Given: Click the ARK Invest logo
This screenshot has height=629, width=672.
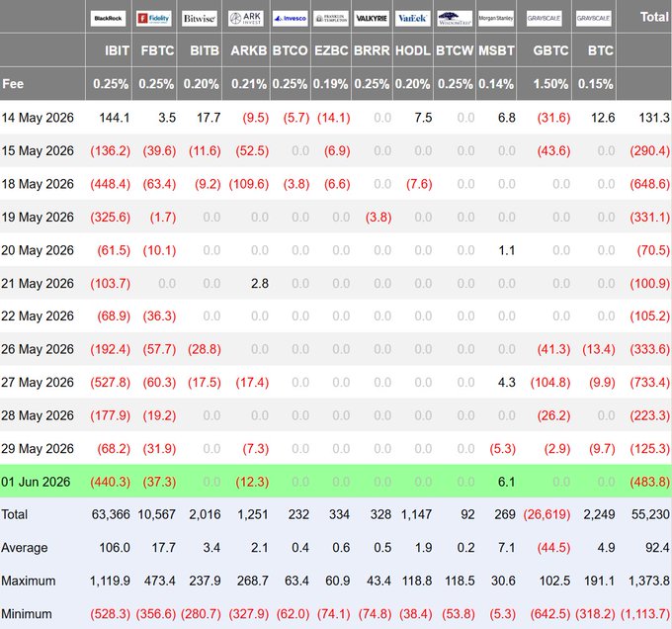Looking at the screenshot, I should pyautogui.click(x=246, y=19).
